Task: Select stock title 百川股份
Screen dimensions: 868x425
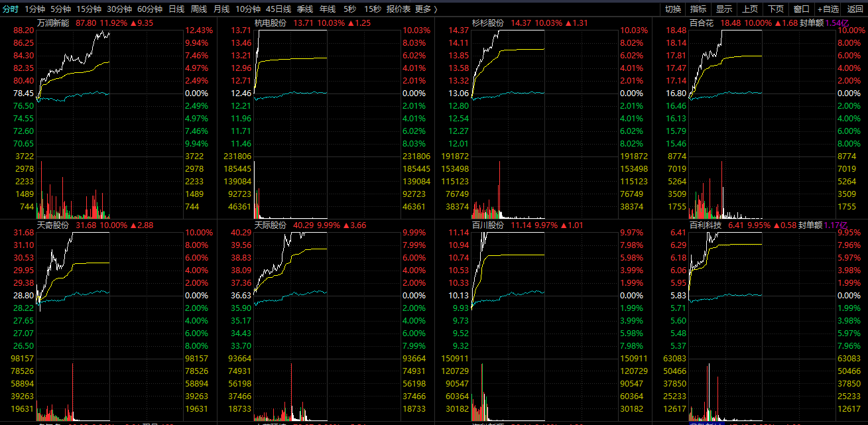Action: (488, 225)
